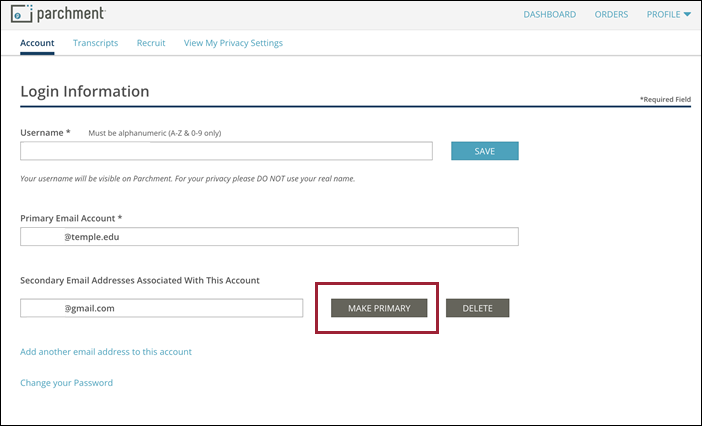Click the secondary gmail.com email field
This screenshot has height=426, width=702.
[161, 308]
